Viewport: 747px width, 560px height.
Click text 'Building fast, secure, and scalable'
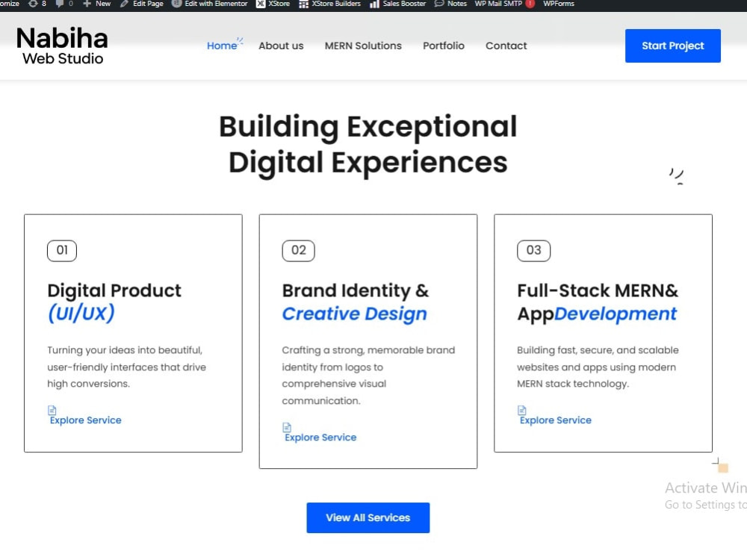click(x=598, y=350)
